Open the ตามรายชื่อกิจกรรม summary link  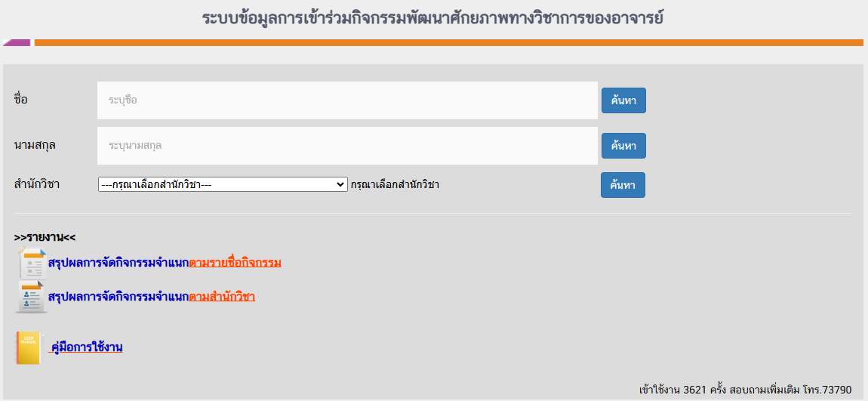235,263
